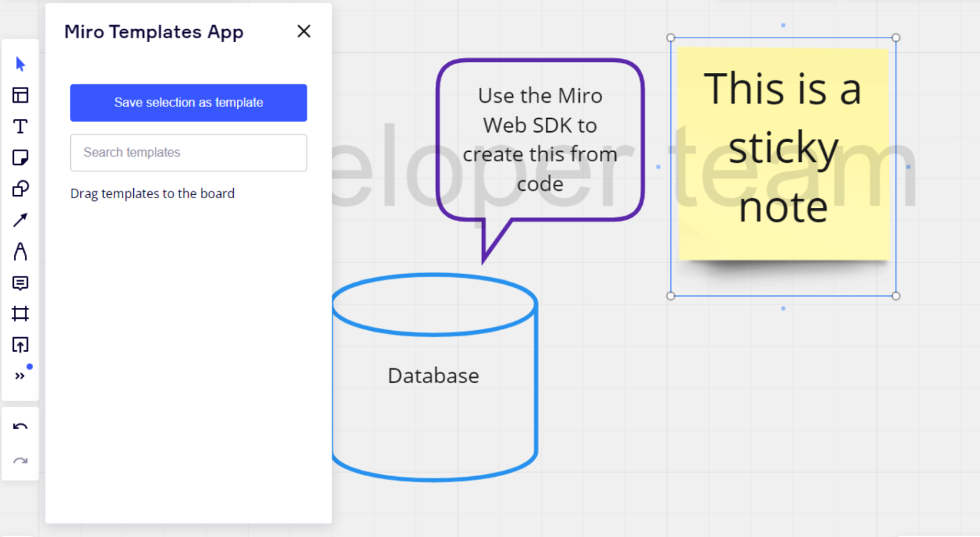
Task: Click the connector dot left of sticky note
Action: (658, 167)
